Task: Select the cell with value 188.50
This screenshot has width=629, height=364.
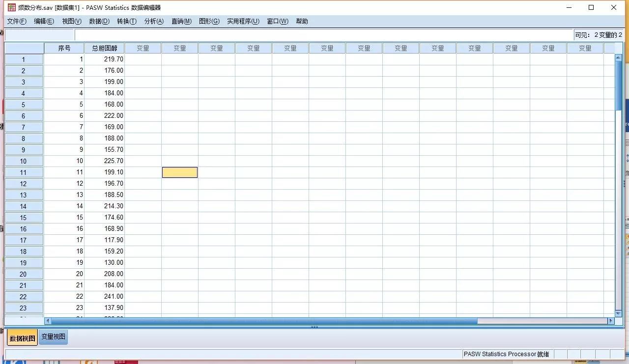Action: (104, 195)
